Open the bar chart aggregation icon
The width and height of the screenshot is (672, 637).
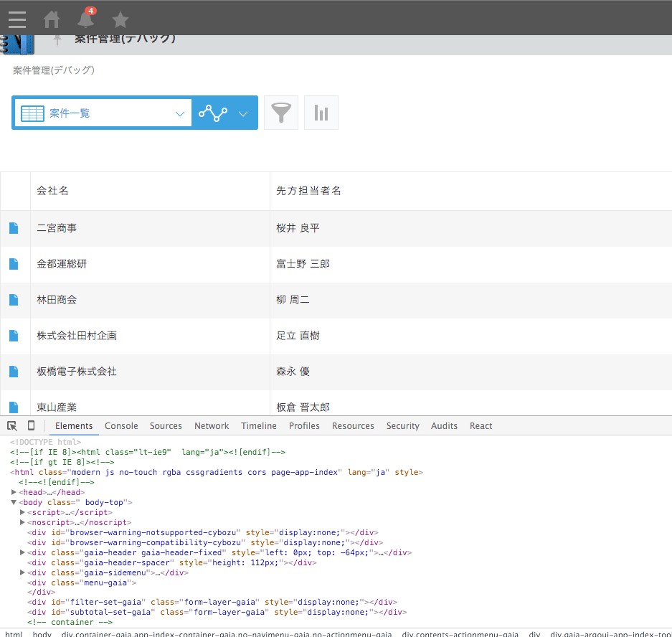(x=321, y=113)
